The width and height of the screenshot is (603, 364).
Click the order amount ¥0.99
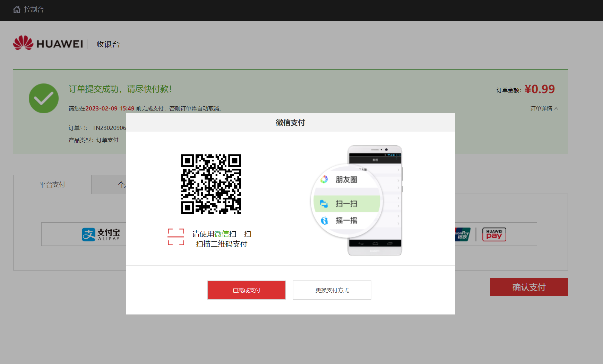540,89
